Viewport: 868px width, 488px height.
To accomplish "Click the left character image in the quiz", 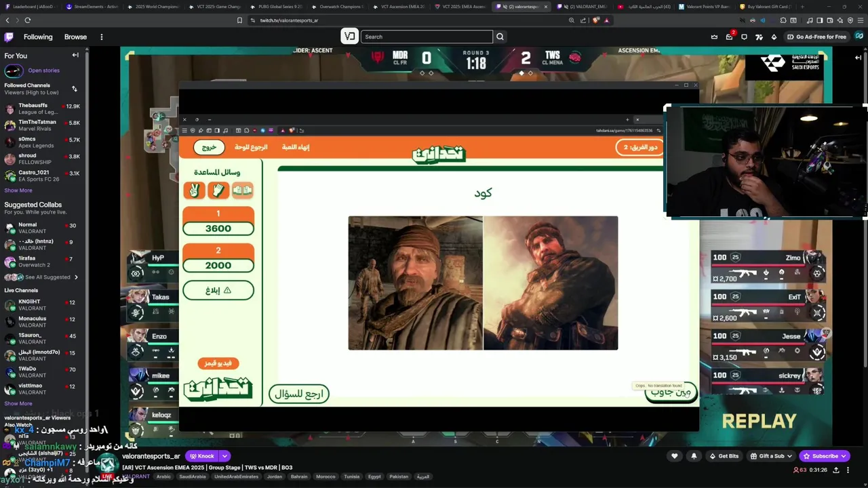I will point(415,283).
